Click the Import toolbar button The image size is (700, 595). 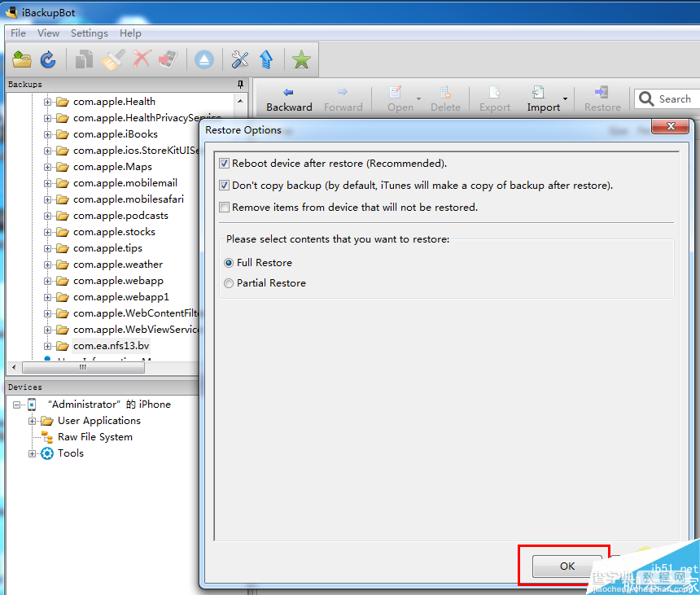point(543,99)
